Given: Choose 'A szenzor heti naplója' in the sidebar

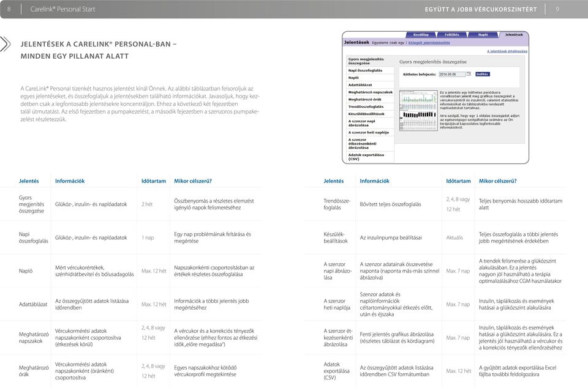Looking at the screenshot, I should 370,133.
